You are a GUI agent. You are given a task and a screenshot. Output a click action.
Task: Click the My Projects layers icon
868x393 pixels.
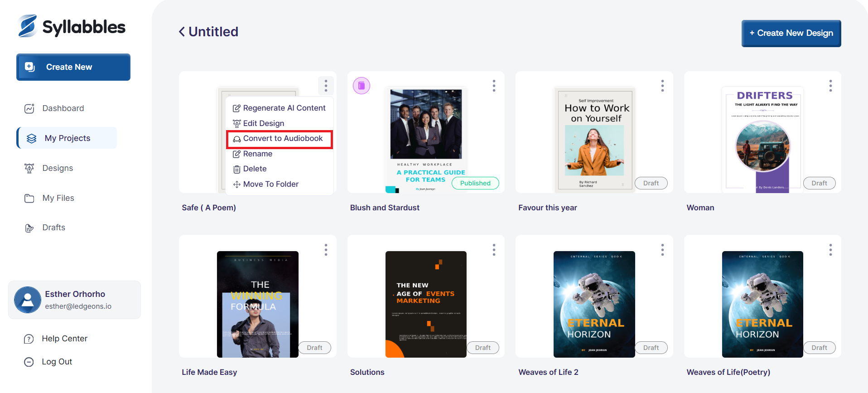click(31, 138)
